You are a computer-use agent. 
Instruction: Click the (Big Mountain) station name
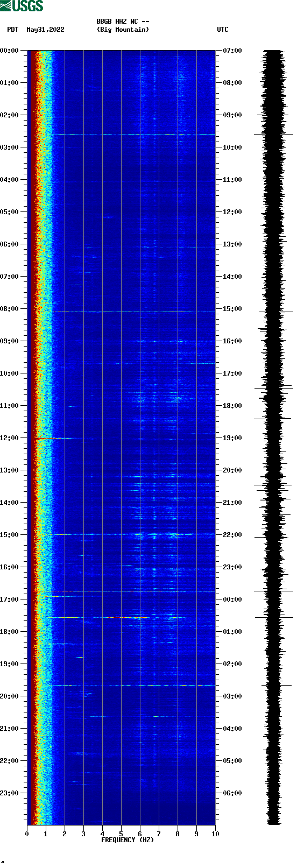[x=123, y=30]
